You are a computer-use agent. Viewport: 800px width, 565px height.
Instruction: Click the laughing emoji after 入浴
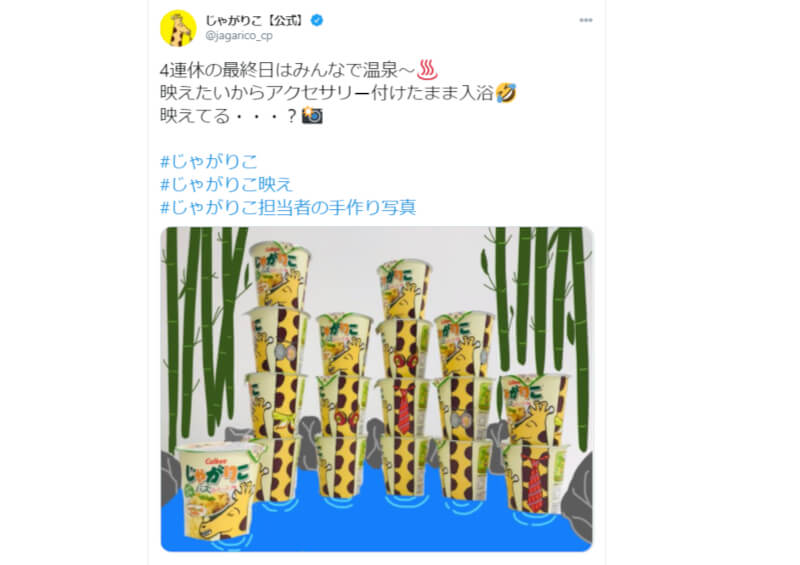(506, 93)
